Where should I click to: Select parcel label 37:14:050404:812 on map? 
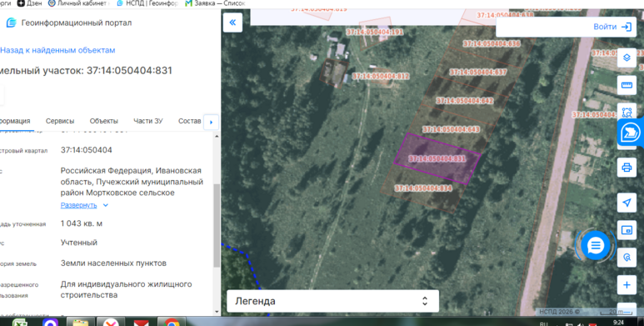click(381, 76)
